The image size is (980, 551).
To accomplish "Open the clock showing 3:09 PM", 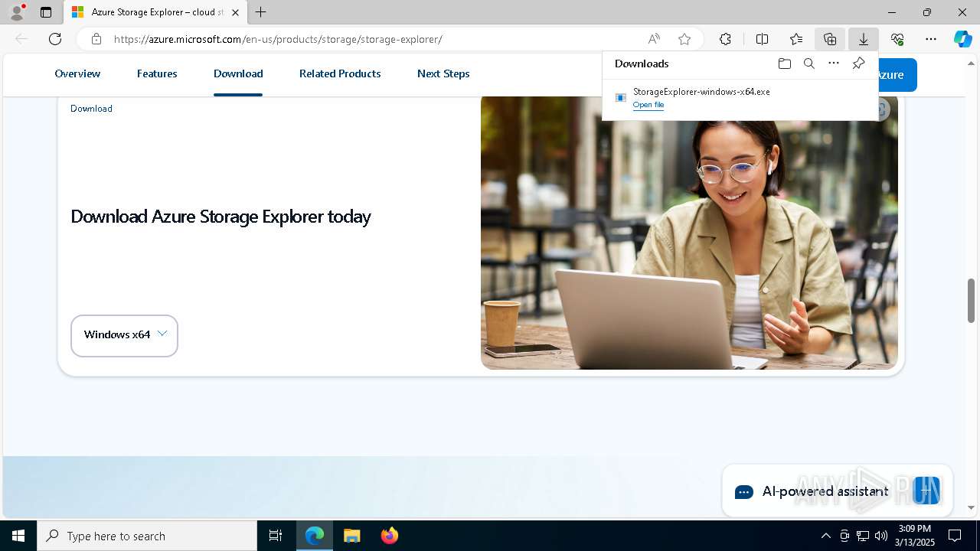I will [x=915, y=536].
